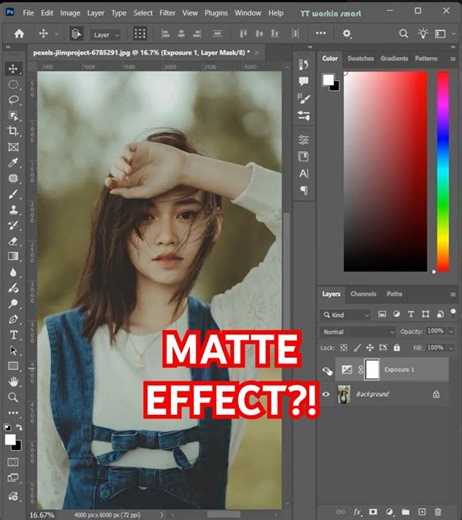Viewport: 462px width, 520px height.
Task: Select the Crop tool
Action: pos(13,131)
